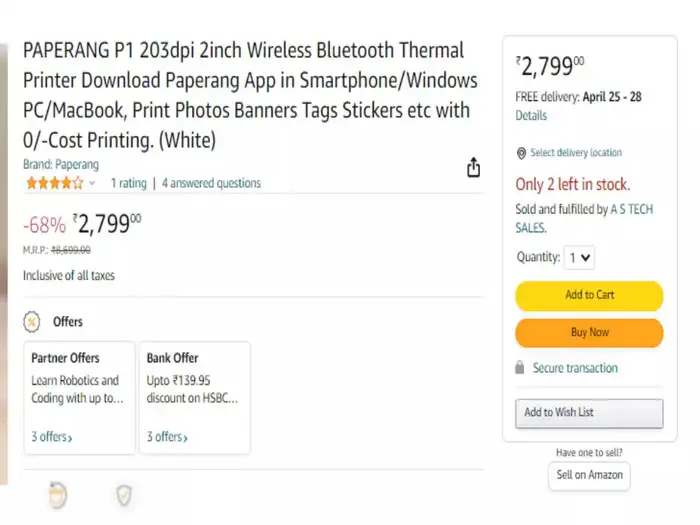Click the Secure transaction lock icon
Screen dimensions: 700x525
coord(520,368)
